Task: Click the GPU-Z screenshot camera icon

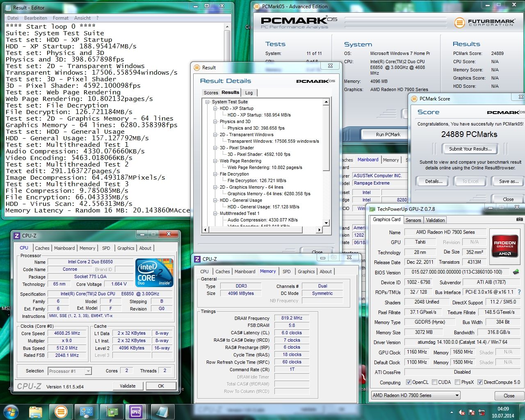Action: click(519, 219)
